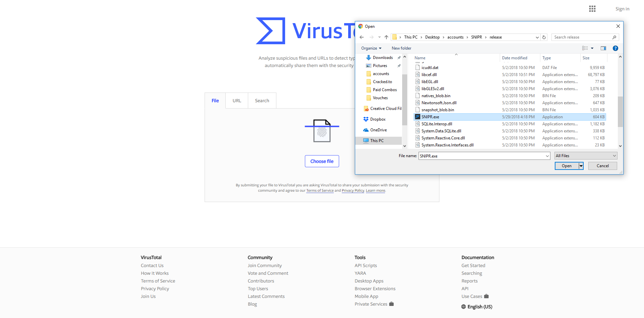Open the view options dropdown arrow
This screenshot has height=318, width=644.
point(592,48)
